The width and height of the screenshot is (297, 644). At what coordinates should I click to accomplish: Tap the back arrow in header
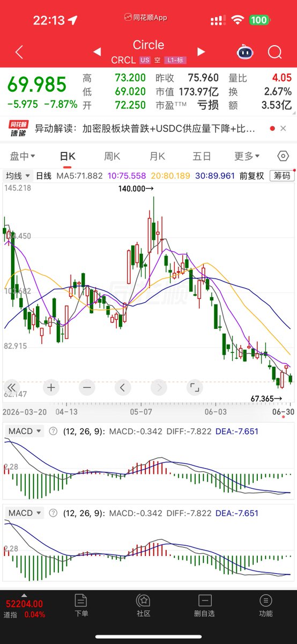point(19,52)
